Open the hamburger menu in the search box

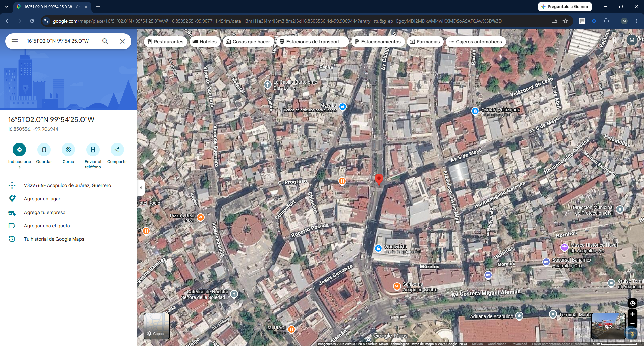click(x=15, y=41)
